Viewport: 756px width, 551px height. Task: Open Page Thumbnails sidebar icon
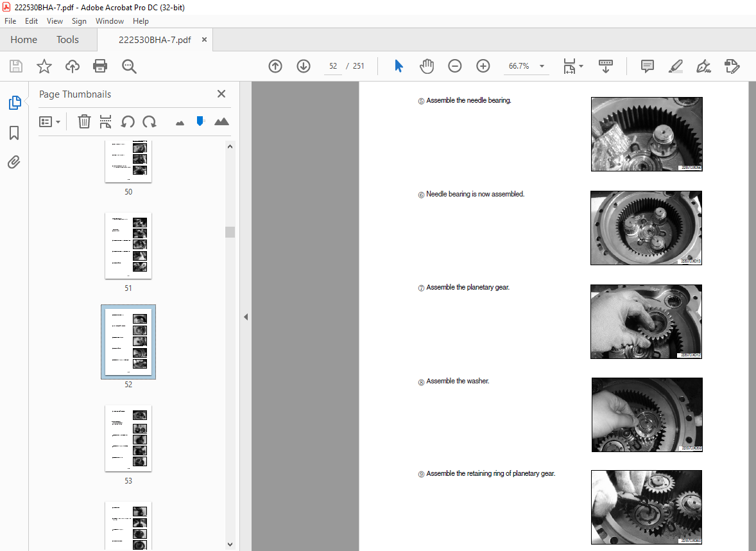15,103
